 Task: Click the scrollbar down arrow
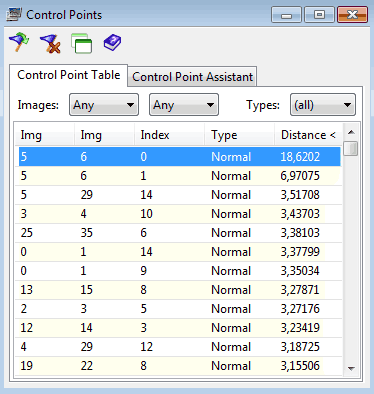click(x=351, y=368)
